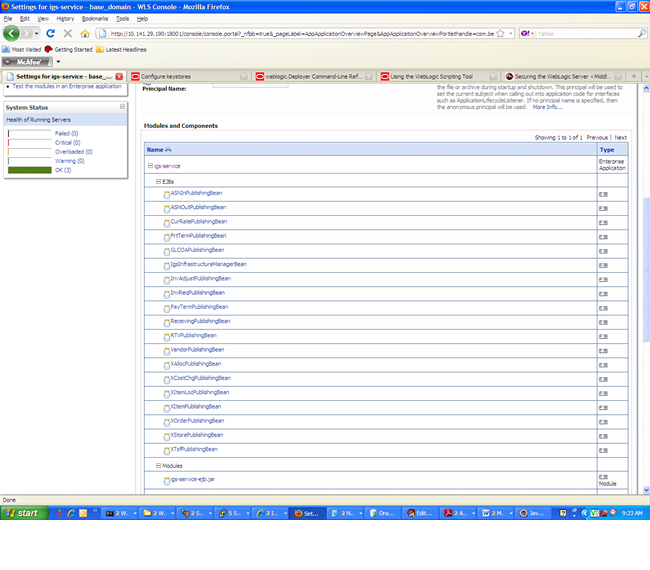This screenshot has width=650, height=570.
Task: Click the InvAdjustPublishingBean EJB icon
Action: (x=167, y=280)
